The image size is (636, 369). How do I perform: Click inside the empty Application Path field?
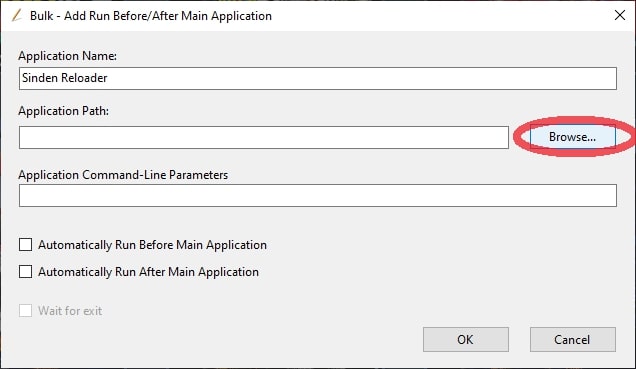click(264, 137)
